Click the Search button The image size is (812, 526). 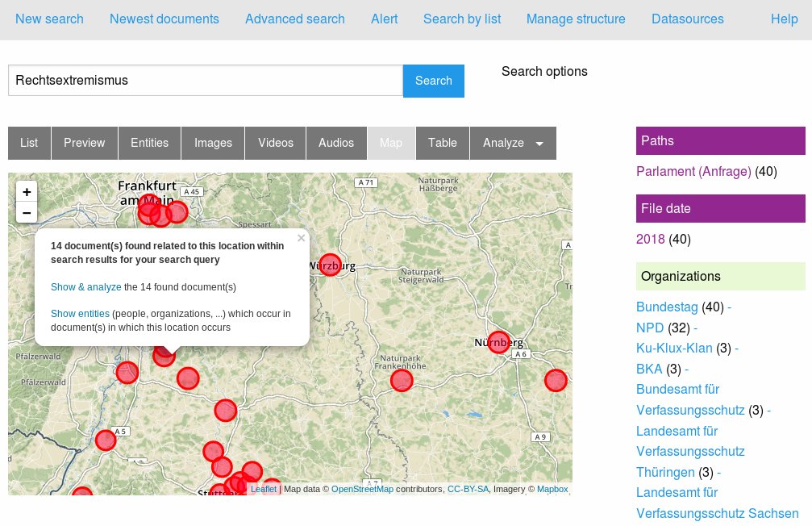[434, 81]
